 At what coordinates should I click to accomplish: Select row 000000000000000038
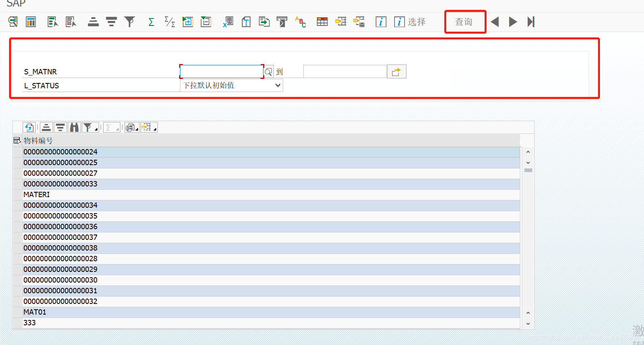[271, 248]
